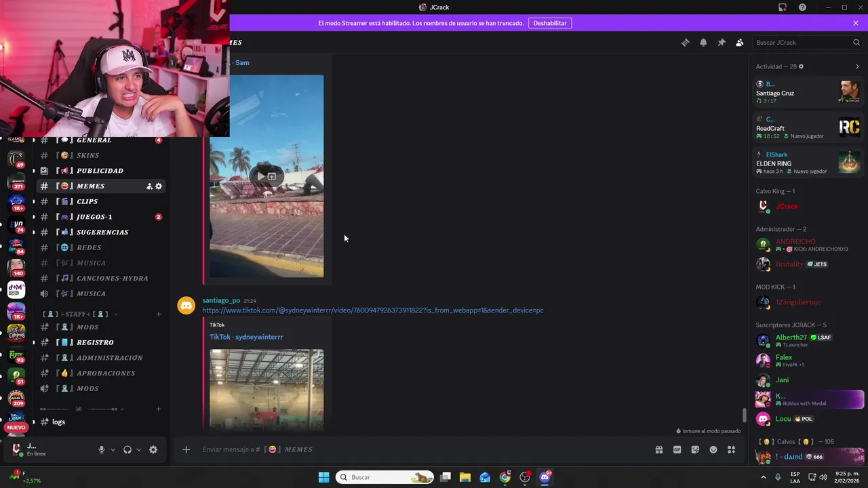Click the santiago_po username
The width and height of the screenshot is (868, 488).
(x=221, y=300)
